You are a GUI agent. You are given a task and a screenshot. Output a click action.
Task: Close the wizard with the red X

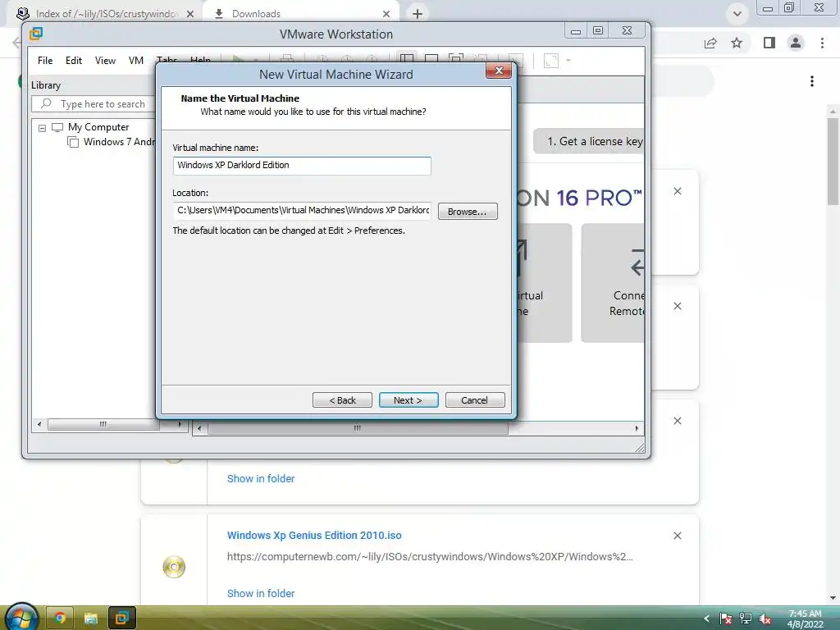coord(498,71)
